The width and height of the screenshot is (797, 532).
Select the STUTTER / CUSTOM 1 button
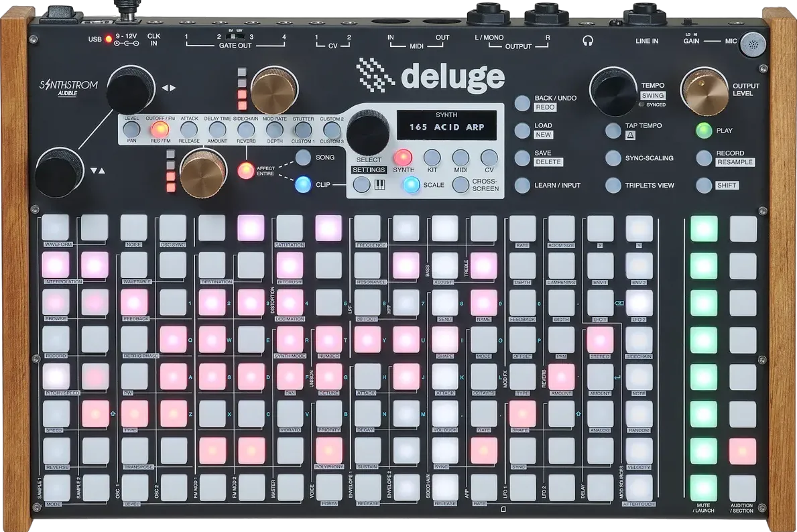coord(303,129)
